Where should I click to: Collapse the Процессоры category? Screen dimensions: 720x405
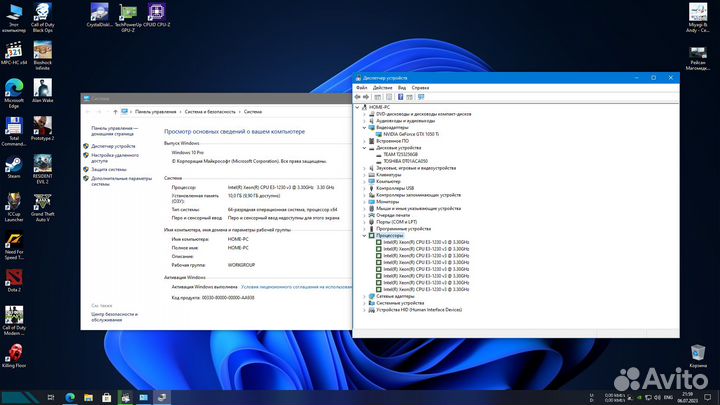click(365, 236)
